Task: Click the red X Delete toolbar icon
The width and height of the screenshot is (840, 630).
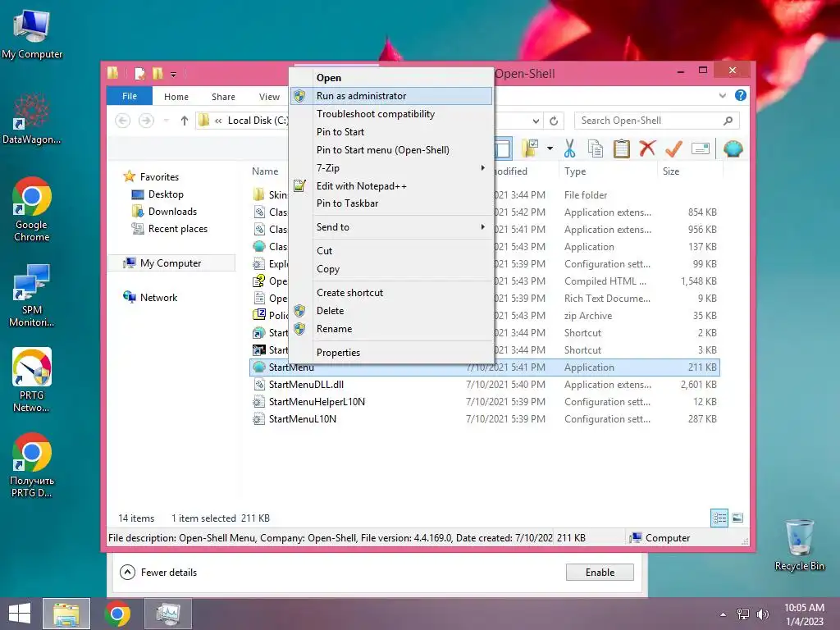Action: [x=647, y=148]
